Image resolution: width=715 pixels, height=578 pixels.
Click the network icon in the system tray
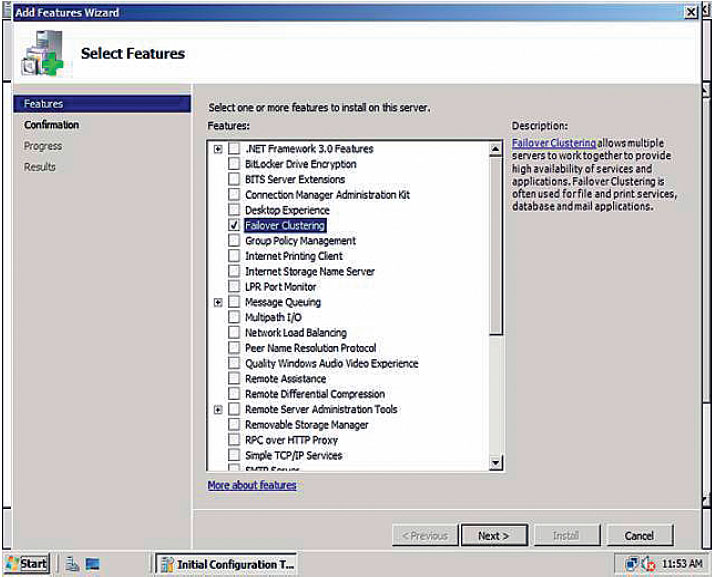click(x=631, y=564)
